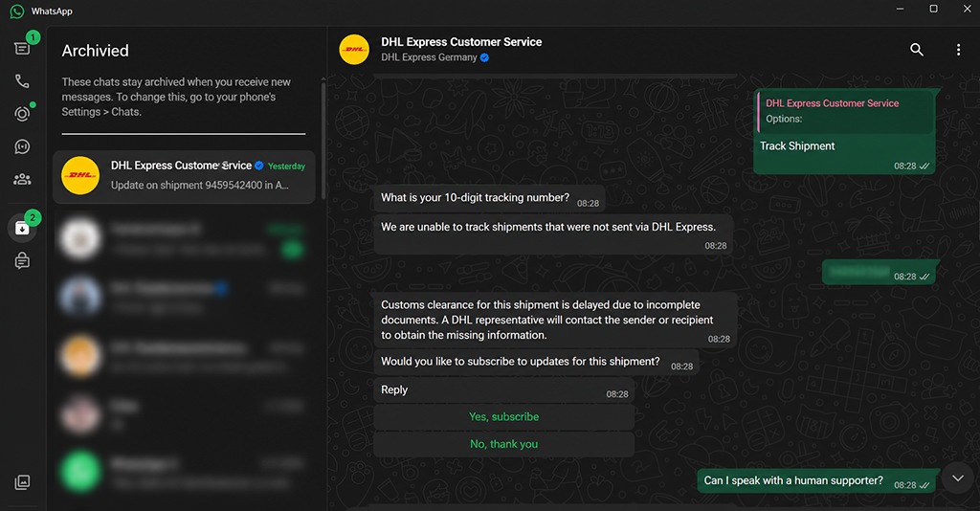Open the business tools bag icon
980x511 pixels.
[22, 260]
